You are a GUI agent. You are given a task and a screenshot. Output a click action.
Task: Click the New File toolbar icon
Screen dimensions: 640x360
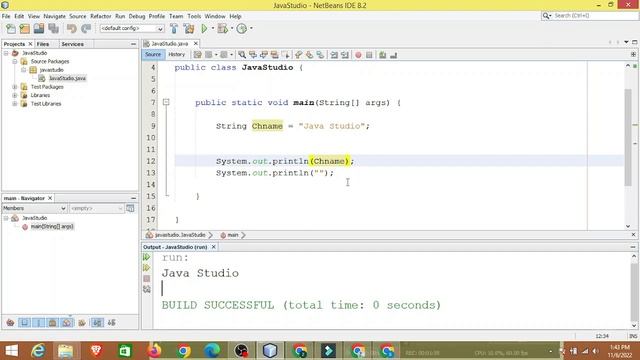[x=11, y=29]
